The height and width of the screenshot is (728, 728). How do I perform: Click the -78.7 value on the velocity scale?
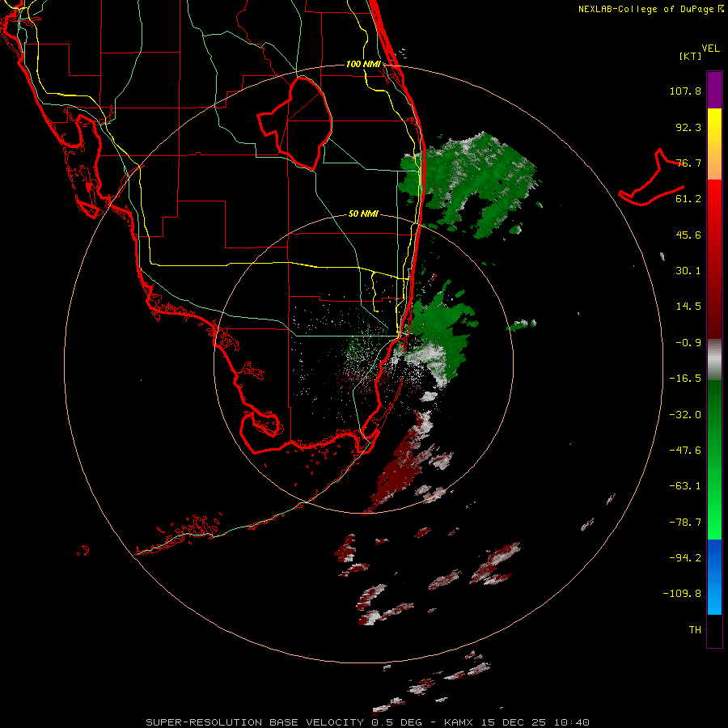point(685,523)
